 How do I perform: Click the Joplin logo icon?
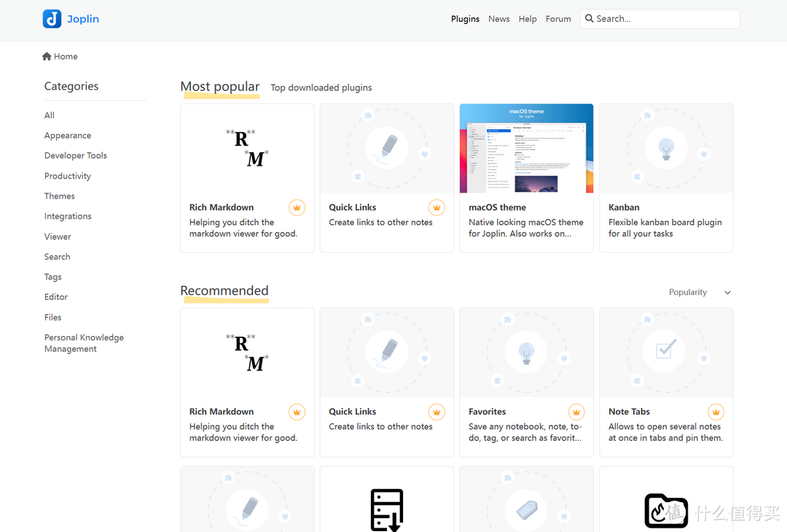(52, 18)
